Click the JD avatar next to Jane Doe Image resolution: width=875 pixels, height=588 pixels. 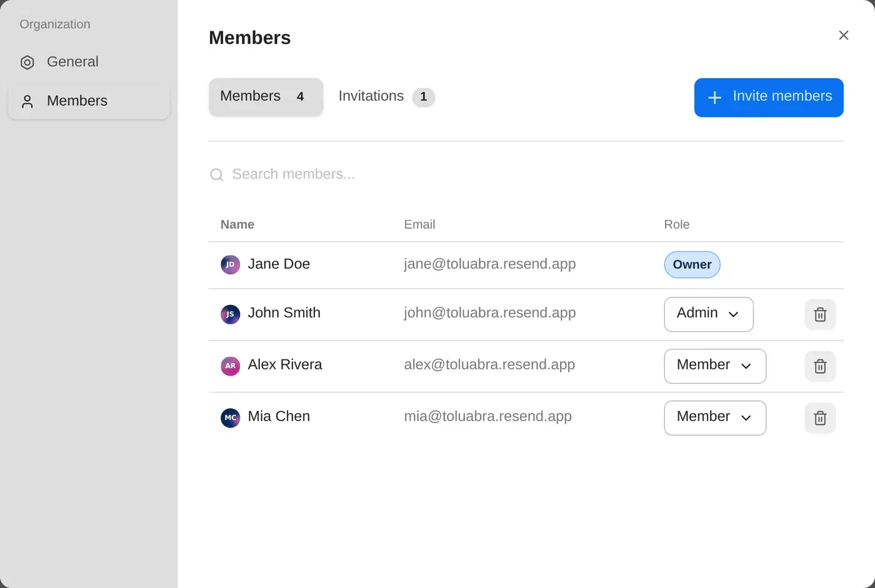[x=230, y=264]
